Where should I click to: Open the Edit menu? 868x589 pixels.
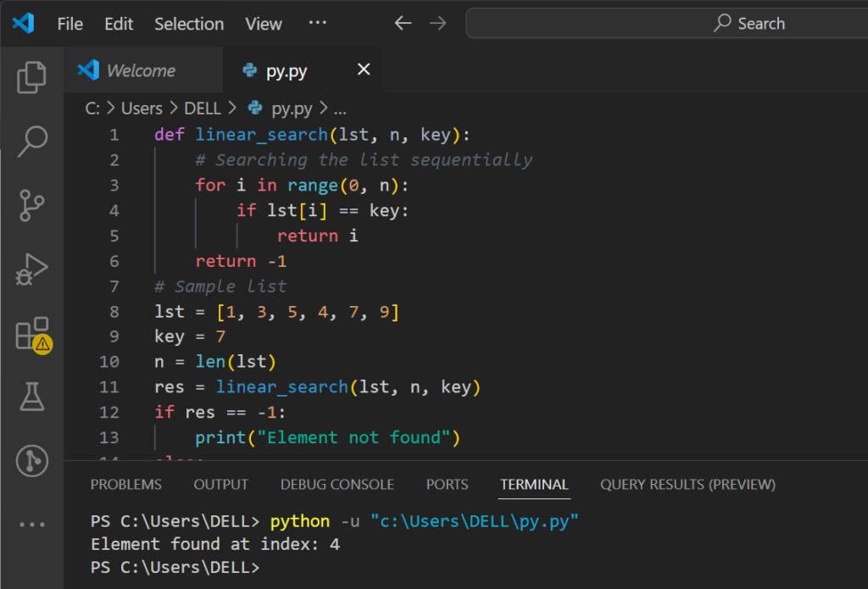point(119,24)
